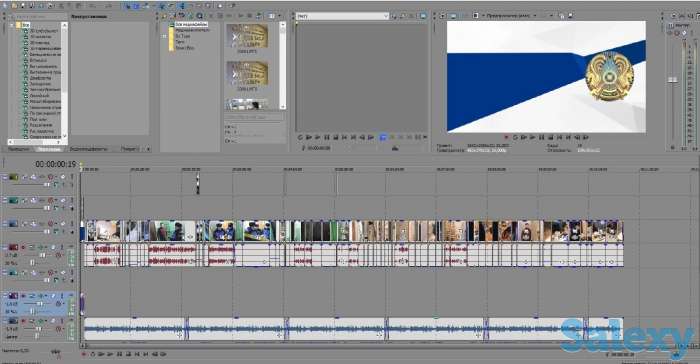Toggle Auto Ripple in the main toolbar
This screenshot has height=364, width=700.
(x=146, y=5)
